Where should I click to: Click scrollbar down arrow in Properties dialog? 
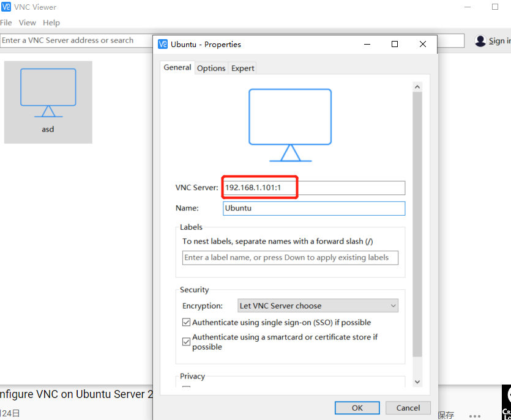tap(417, 382)
